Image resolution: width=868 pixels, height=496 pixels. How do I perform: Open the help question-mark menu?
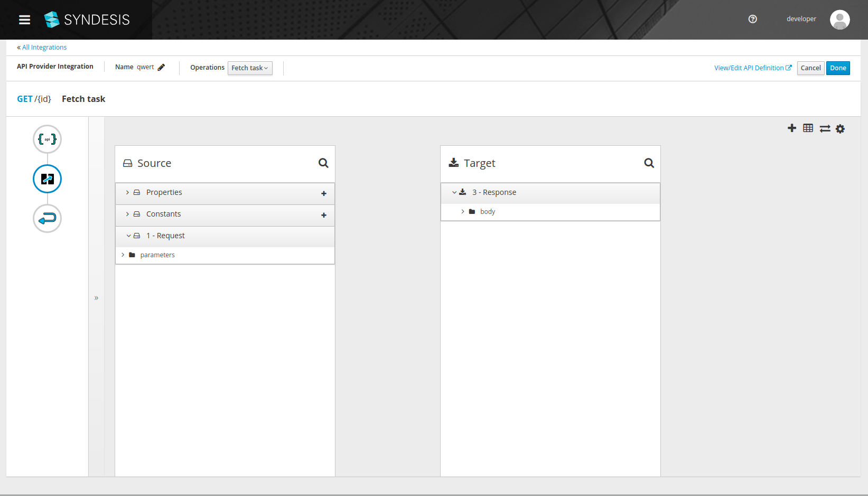(753, 19)
